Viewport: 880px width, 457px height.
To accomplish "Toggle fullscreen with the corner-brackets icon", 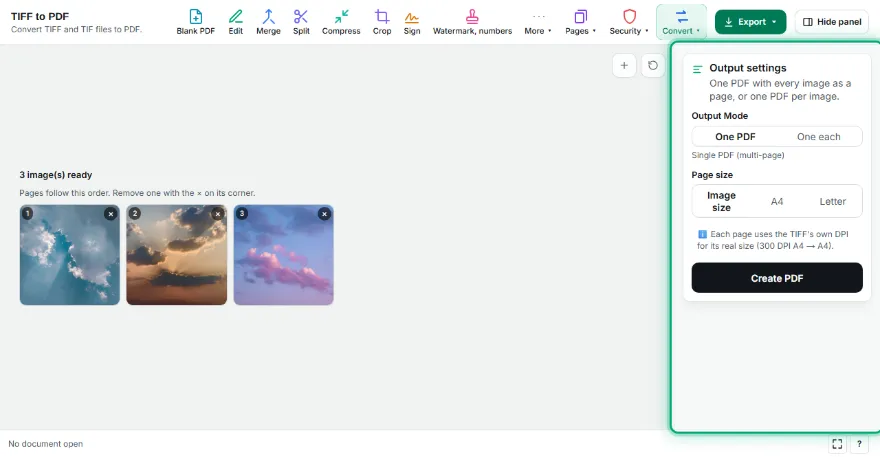I will point(837,444).
